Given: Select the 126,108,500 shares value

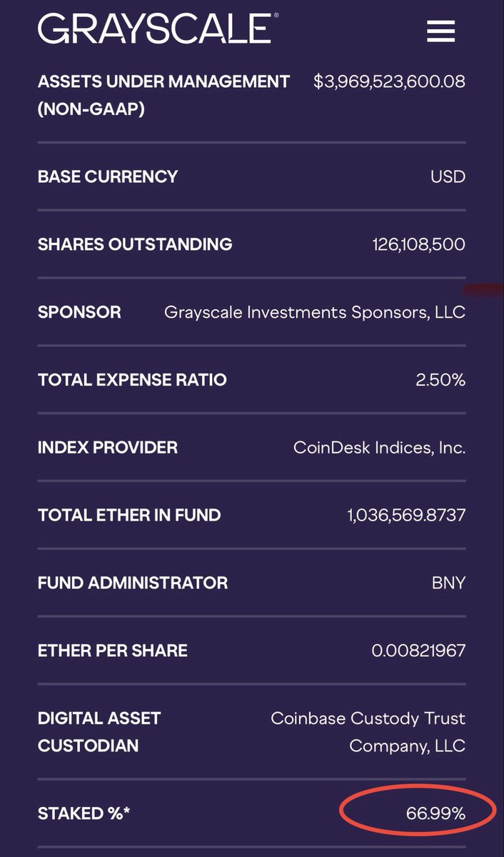Looking at the screenshot, I should pos(418,244).
